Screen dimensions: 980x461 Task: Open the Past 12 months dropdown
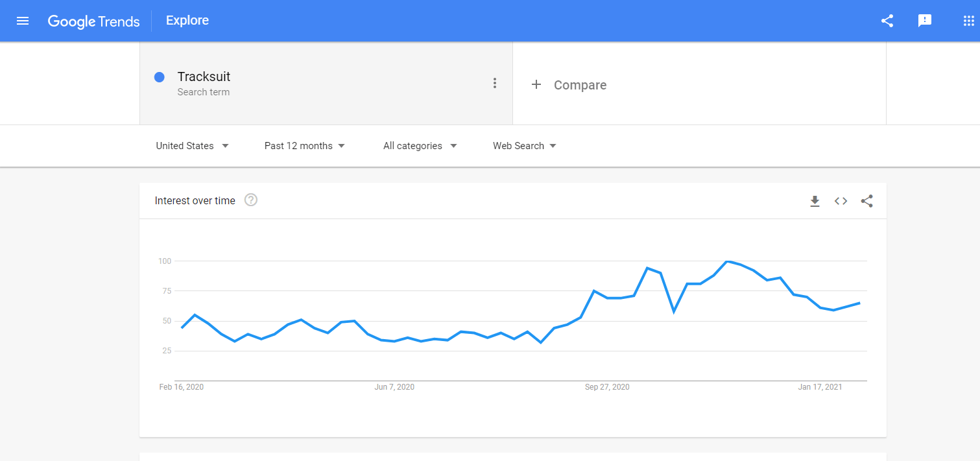(x=305, y=146)
